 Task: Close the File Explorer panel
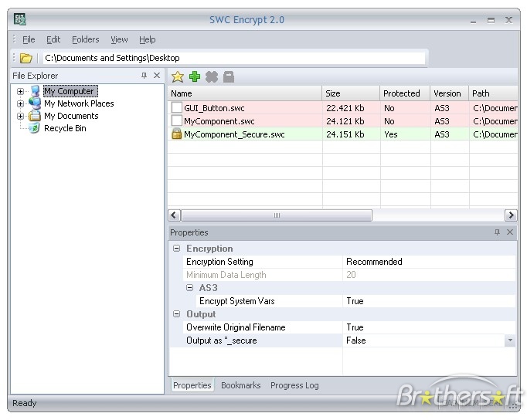157,76
